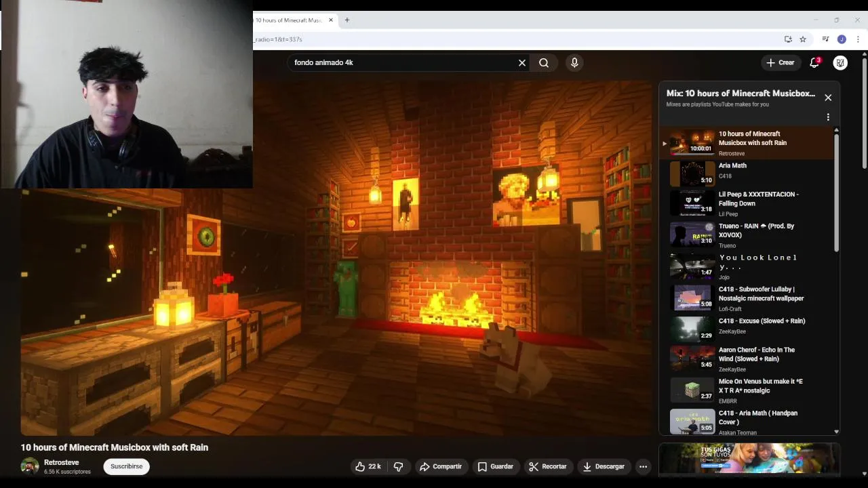Click the Recortar clip button
Viewport: 868px width, 488px height.
[x=547, y=466]
